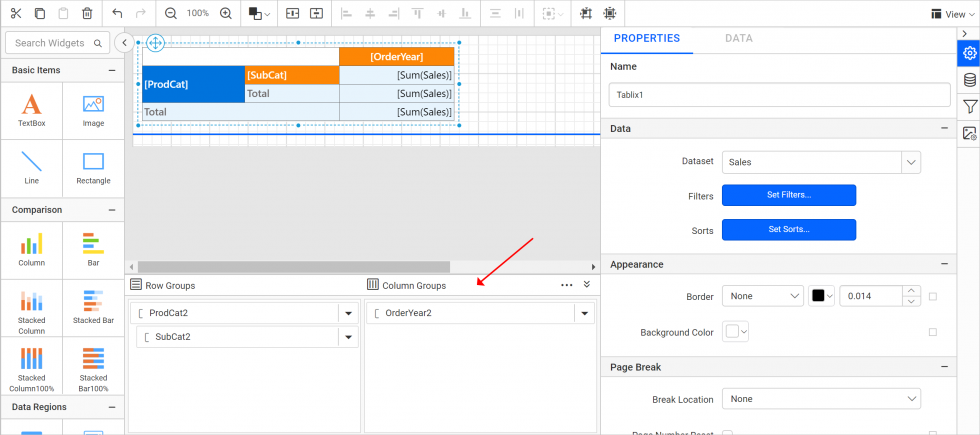
Task: Collapse the Comparison section
Action: (x=112, y=210)
